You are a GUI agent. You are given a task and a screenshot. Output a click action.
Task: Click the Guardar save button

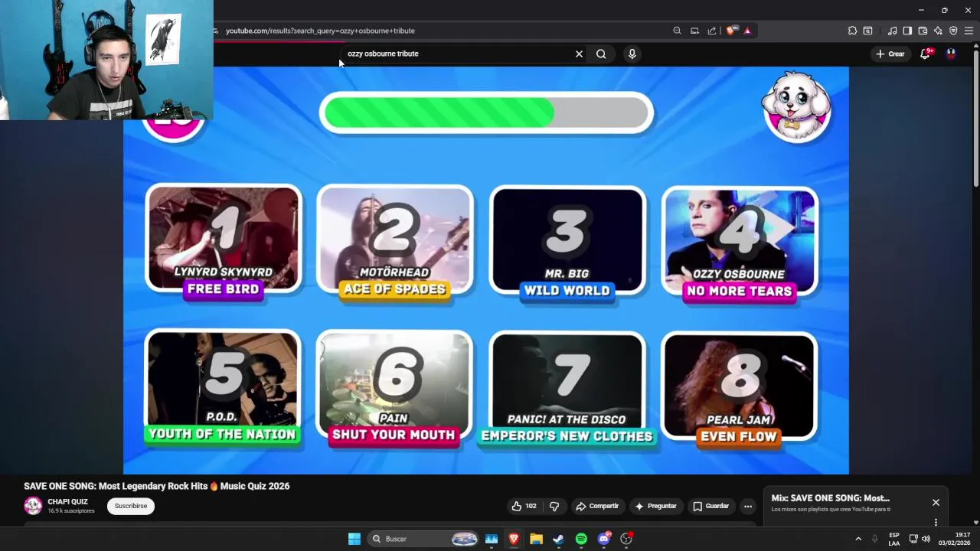pyautogui.click(x=710, y=506)
